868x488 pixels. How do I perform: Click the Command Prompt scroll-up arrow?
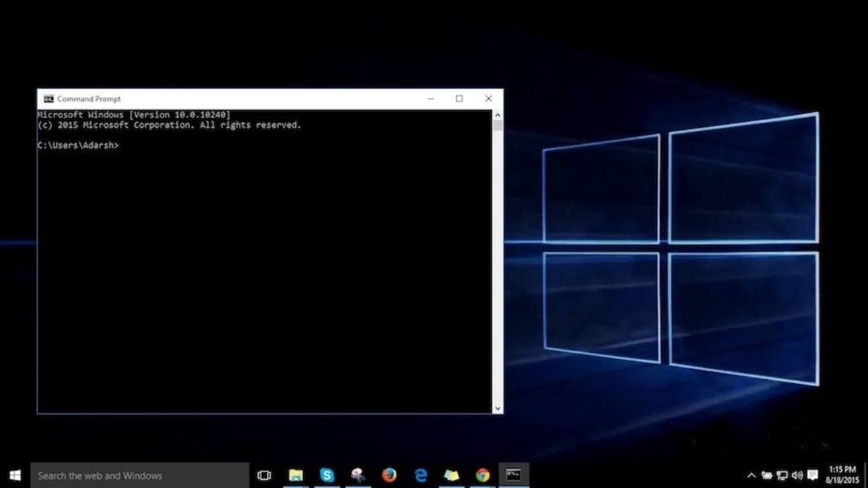498,115
